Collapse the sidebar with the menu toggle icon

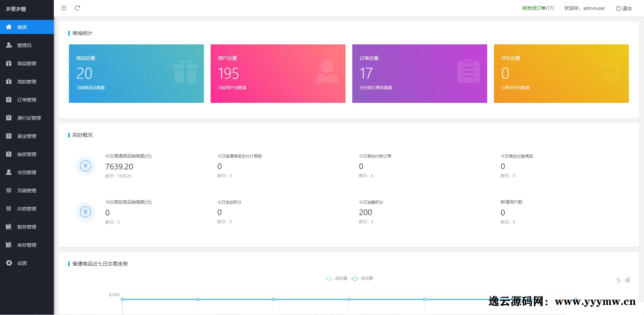click(x=64, y=8)
